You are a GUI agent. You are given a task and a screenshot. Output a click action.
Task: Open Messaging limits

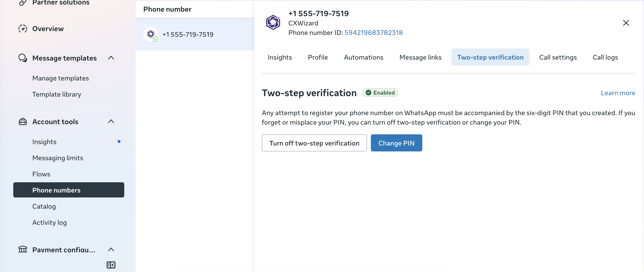[58, 158]
